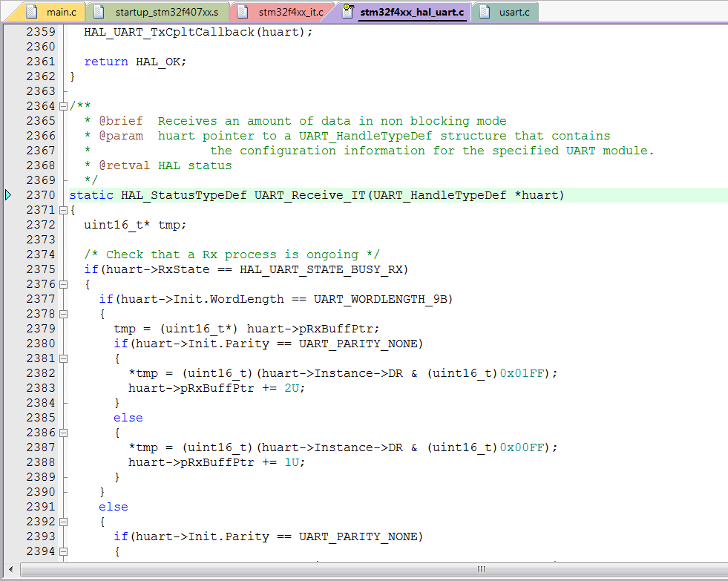Click the '@retval HAL status' comment

pyautogui.click(x=158, y=165)
